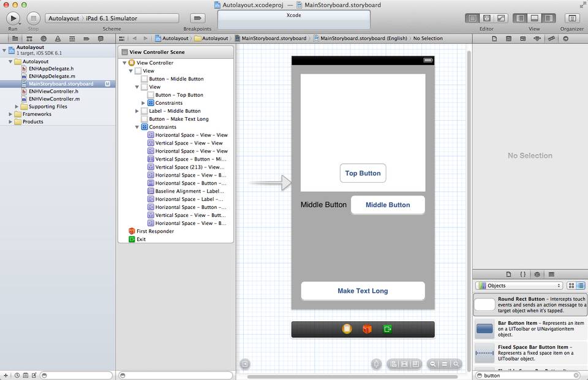Show the File inspector
The image size is (588, 380).
494,38
